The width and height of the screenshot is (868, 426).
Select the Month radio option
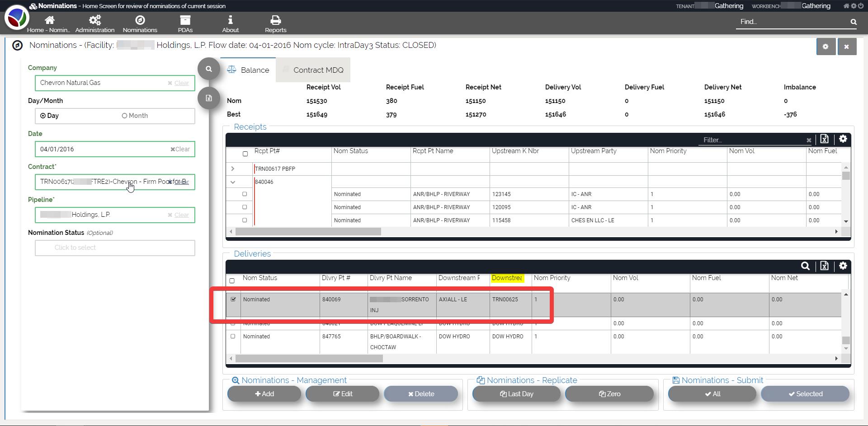(x=125, y=116)
